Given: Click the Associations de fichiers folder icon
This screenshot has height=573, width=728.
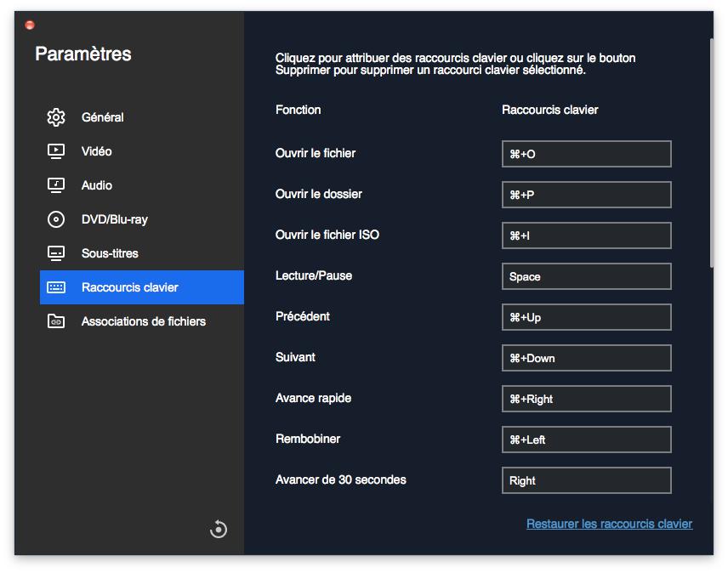Looking at the screenshot, I should coord(56,321).
